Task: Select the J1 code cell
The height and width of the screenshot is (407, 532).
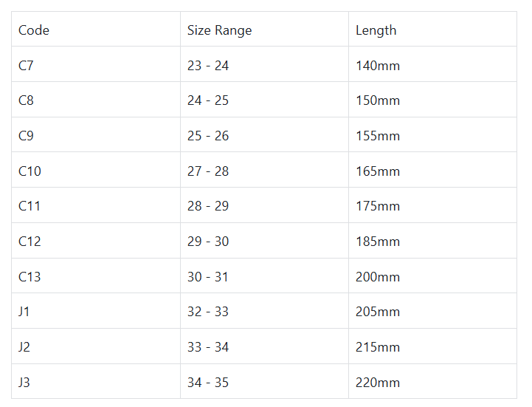Action: click(24, 312)
